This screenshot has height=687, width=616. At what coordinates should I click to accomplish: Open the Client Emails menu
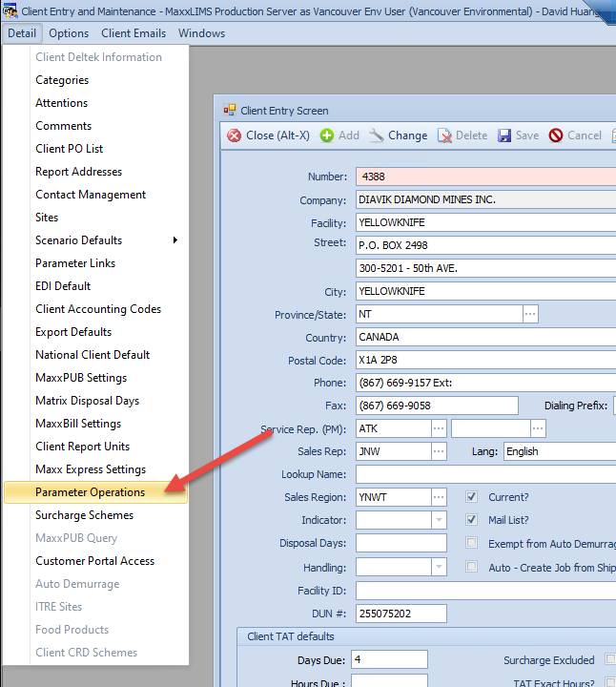[133, 33]
